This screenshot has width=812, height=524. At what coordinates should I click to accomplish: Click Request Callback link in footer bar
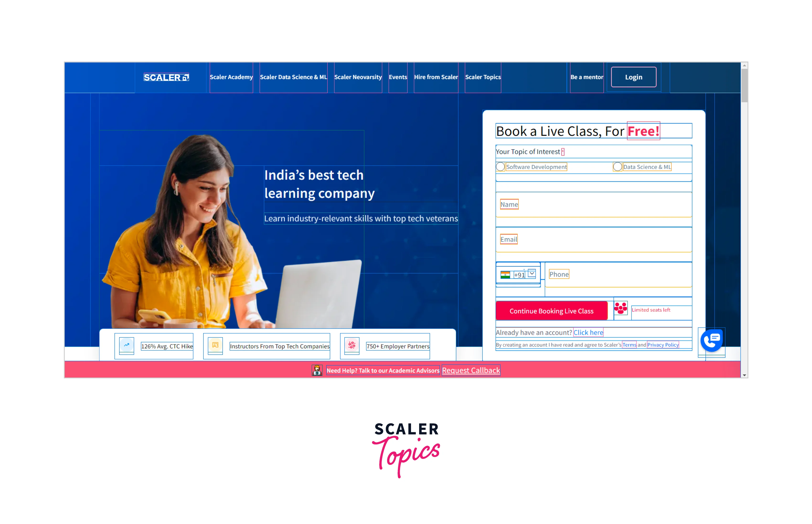pos(470,370)
